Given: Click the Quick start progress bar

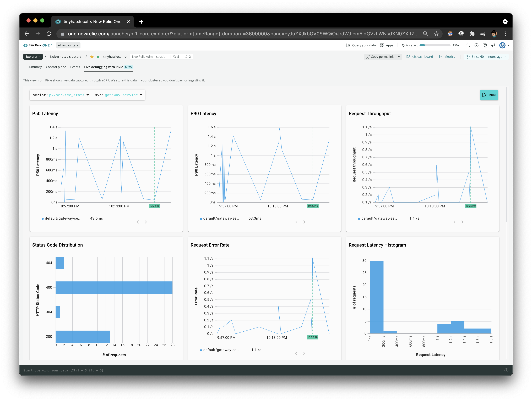Looking at the screenshot, I should click(x=435, y=45).
